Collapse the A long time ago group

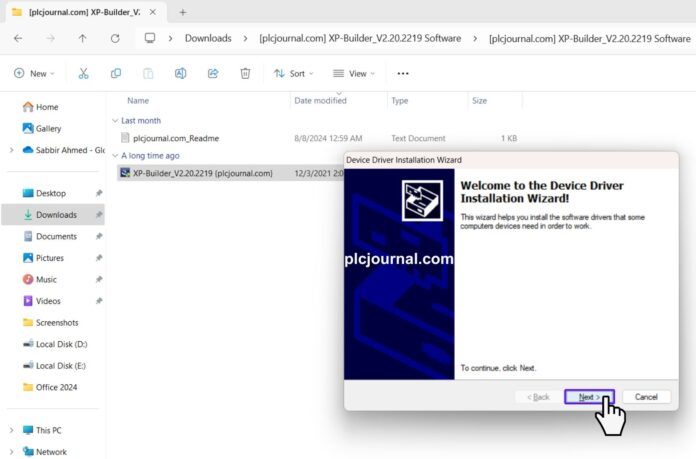pyautogui.click(x=115, y=156)
